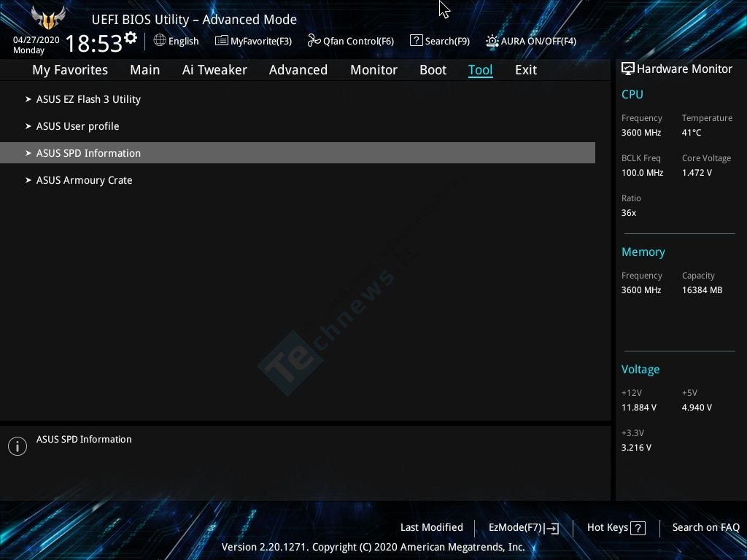This screenshot has height=560, width=747.
Task: Click the Search question mark icon
Action: 416,41
